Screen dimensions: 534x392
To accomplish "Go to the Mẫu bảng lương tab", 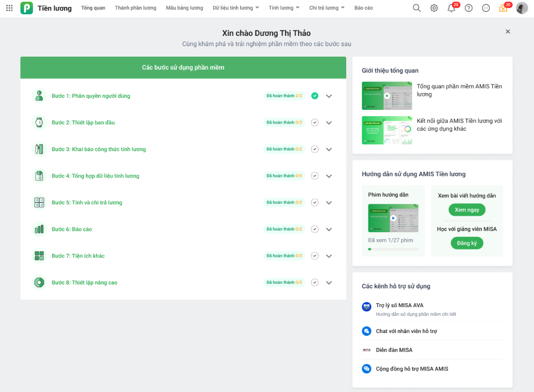I will tap(184, 8).
